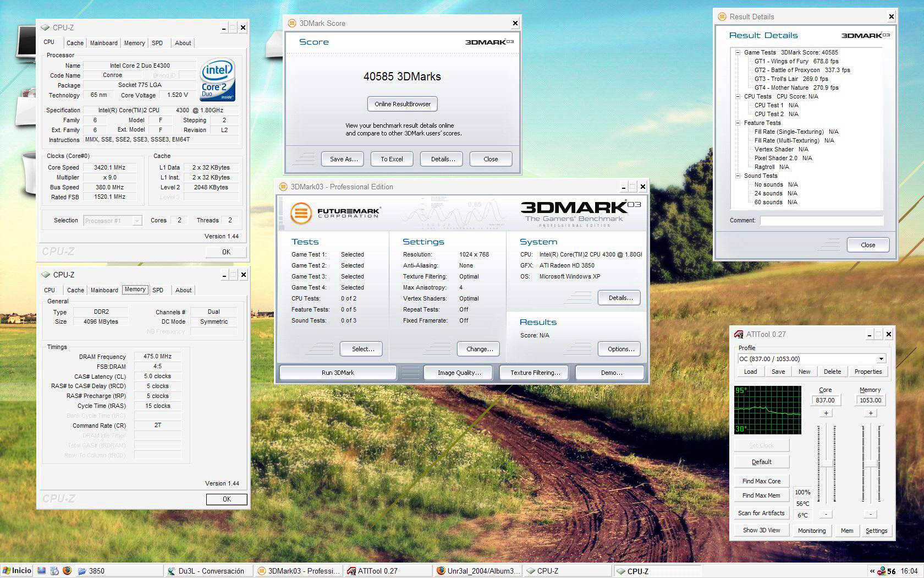Open Memory tab in the upper CPU-Z window
This screenshot has width=924, height=578.
pyautogui.click(x=134, y=43)
